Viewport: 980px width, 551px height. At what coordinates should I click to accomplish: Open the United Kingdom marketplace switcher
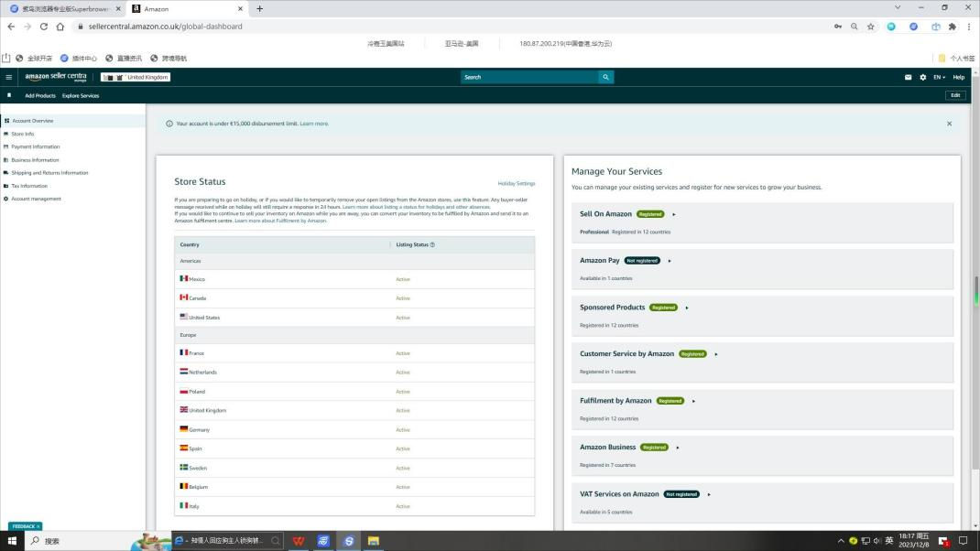(x=136, y=78)
